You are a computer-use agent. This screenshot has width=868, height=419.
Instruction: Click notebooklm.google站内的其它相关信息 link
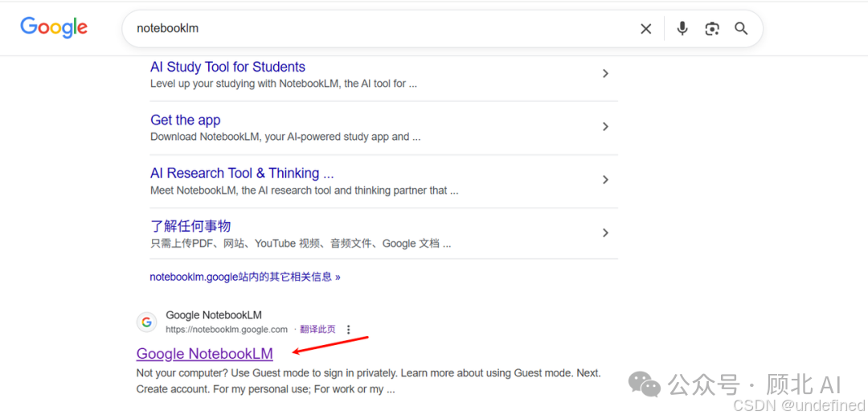[x=244, y=277]
